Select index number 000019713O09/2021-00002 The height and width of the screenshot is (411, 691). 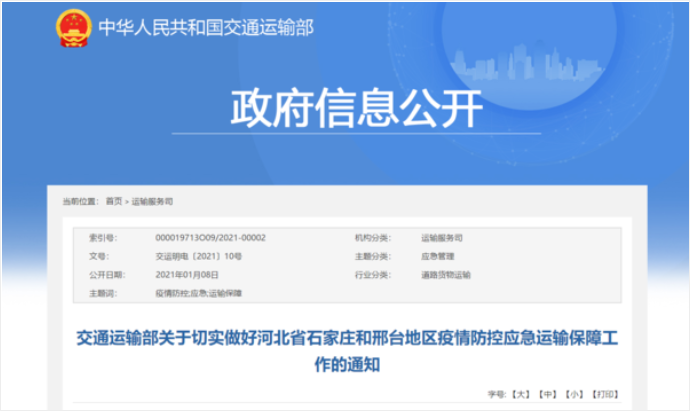pos(210,238)
